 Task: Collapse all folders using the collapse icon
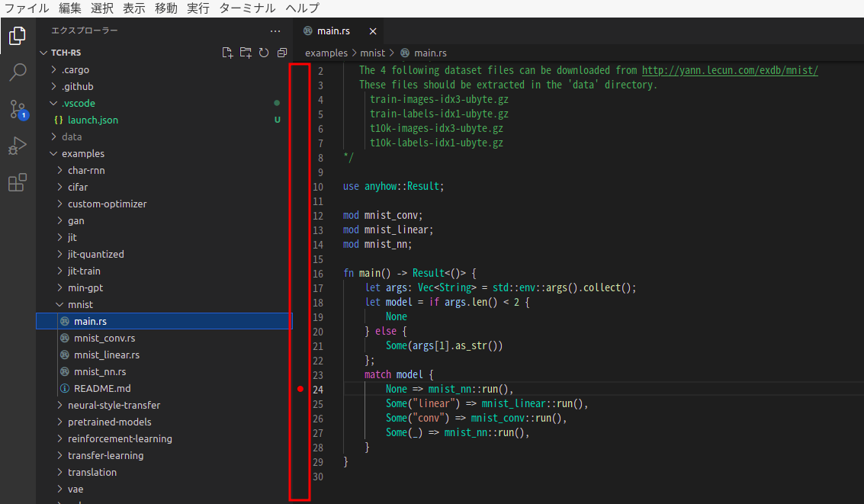tap(281, 52)
